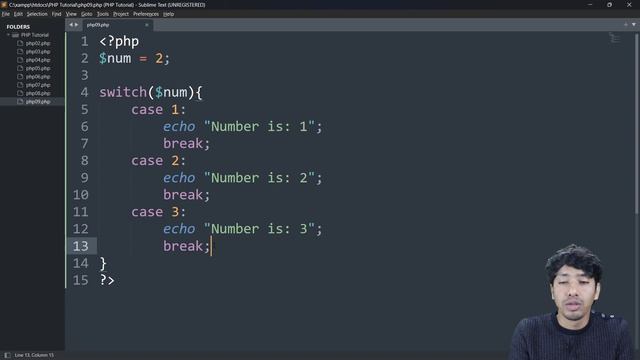Screen dimensions: 640x360
Task: Click line number 1 in the gutter
Action: pos(84,41)
